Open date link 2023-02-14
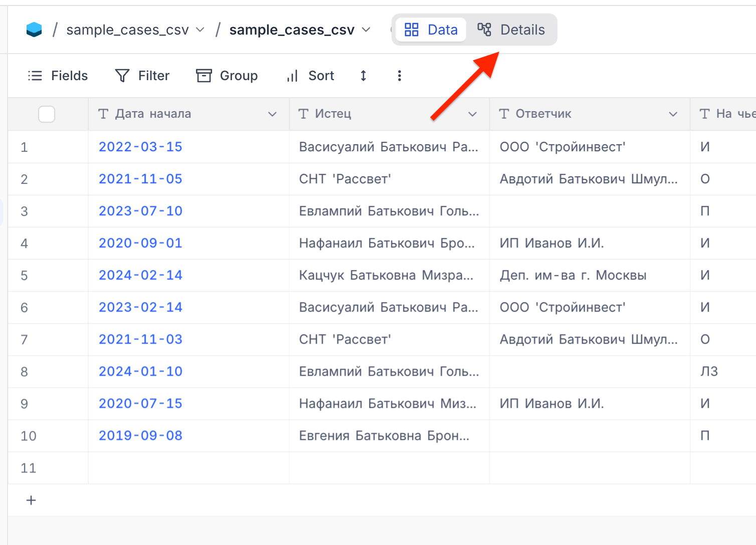 tap(140, 307)
